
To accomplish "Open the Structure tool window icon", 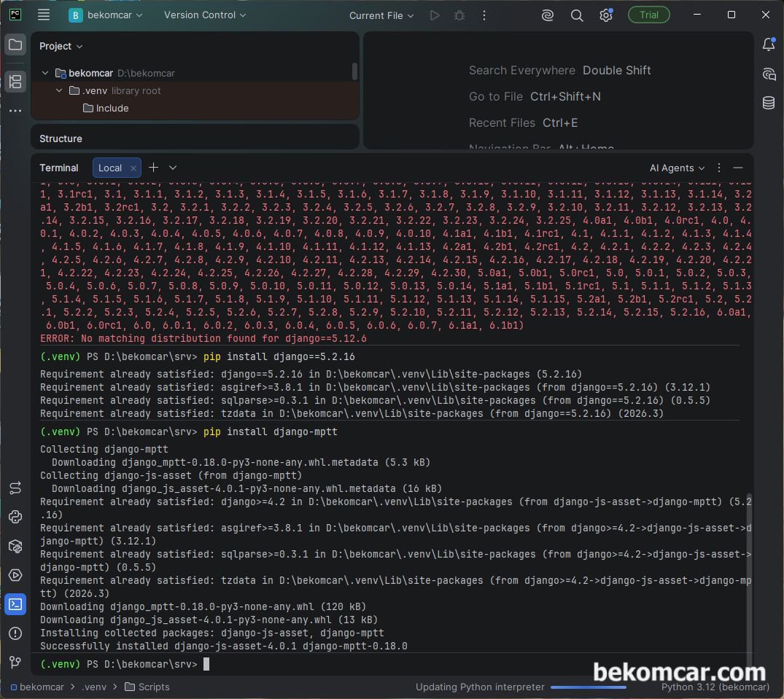I will [15, 82].
